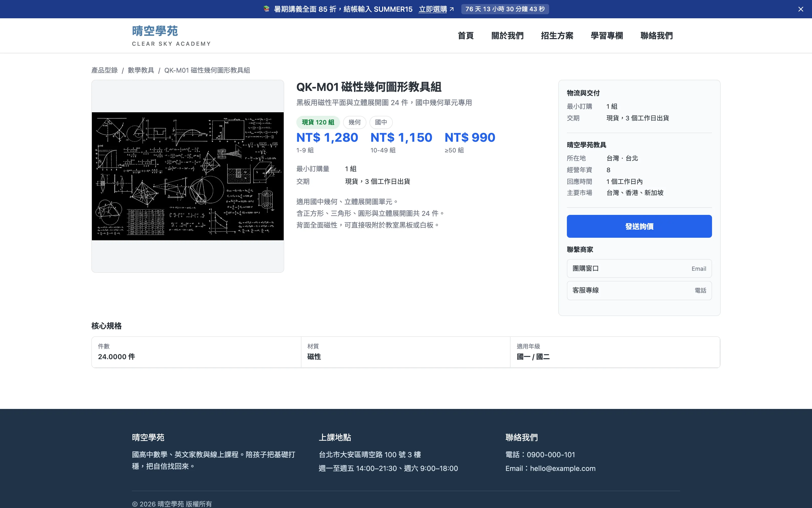Click the countdown timer badge

click(505, 9)
